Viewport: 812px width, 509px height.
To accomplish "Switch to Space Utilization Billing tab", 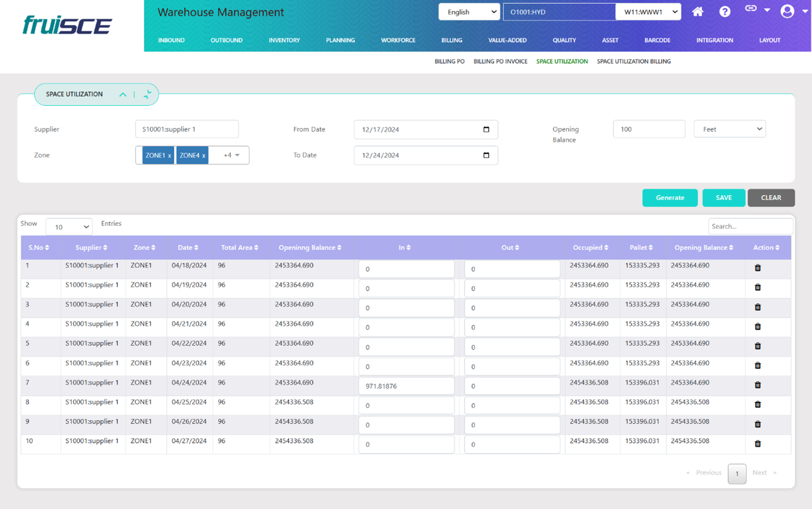I will [634, 61].
